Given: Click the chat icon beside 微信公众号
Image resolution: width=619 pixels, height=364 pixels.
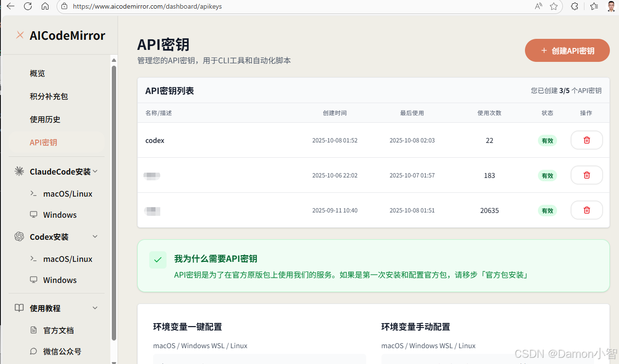Looking at the screenshot, I should point(34,351).
